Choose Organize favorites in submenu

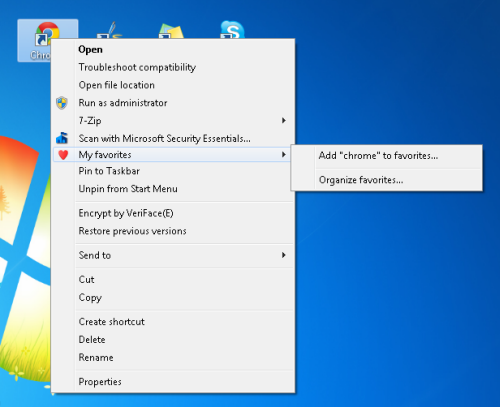tap(387, 180)
